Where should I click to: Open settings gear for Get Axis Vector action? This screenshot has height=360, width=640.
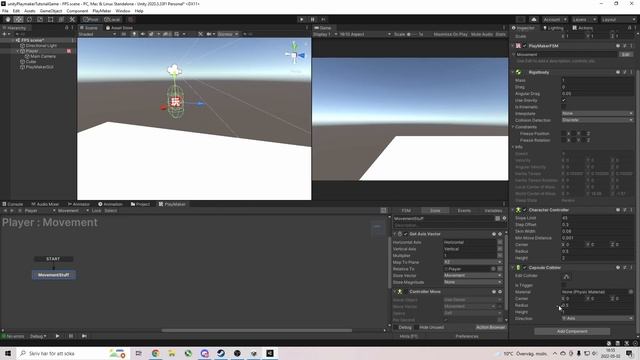click(500, 234)
